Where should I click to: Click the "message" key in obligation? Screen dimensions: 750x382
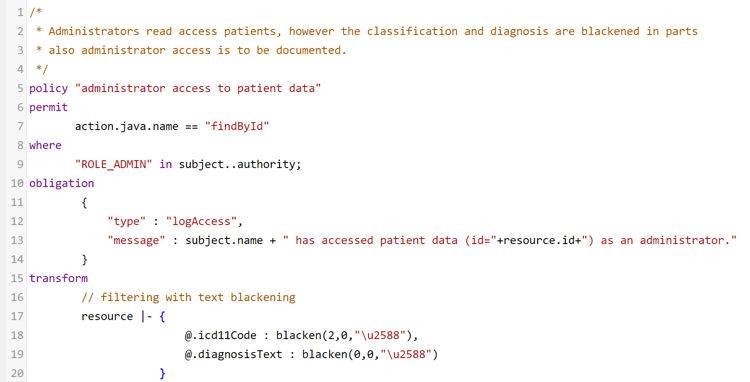point(136,240)
